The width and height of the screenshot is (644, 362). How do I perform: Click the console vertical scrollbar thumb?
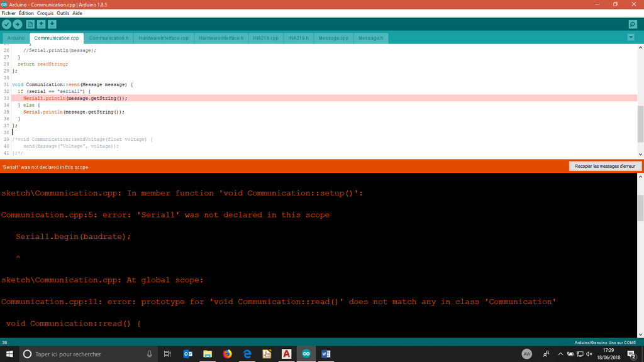click(640, 208)
